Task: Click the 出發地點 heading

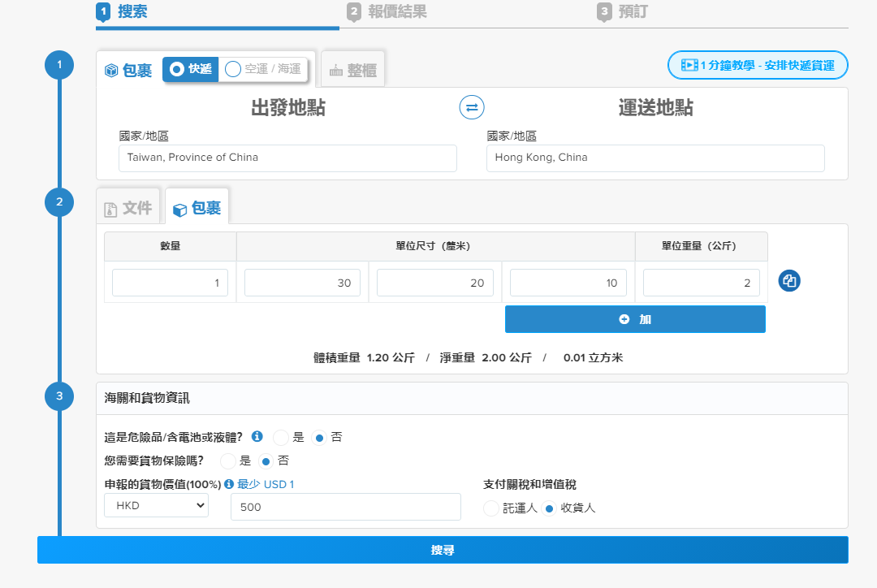Action: [288, 107]
